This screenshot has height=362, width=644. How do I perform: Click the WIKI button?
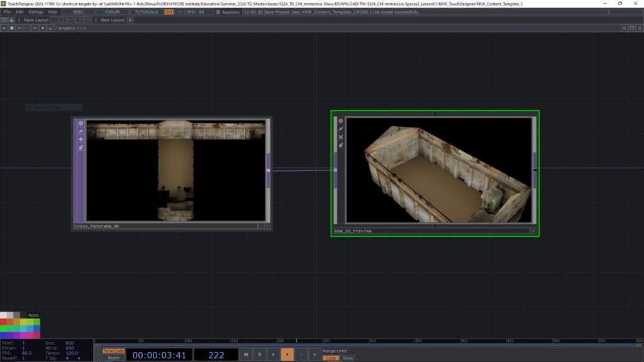point(78,12)
